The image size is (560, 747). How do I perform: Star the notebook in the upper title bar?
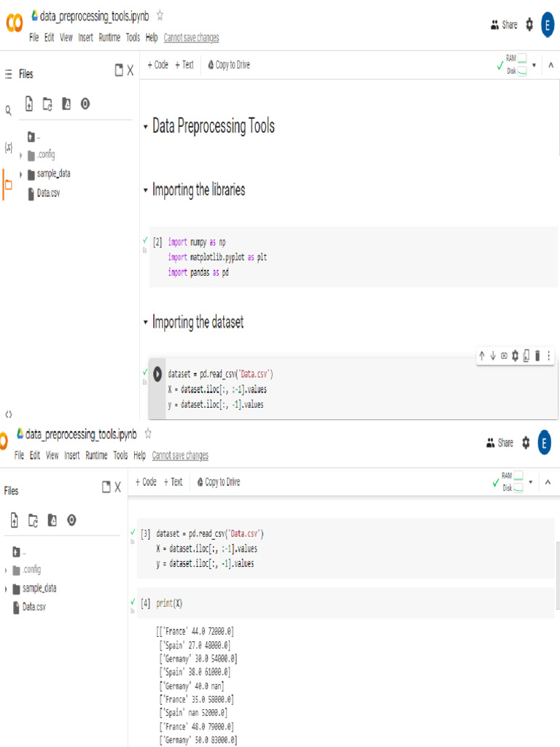pos(160,15)
